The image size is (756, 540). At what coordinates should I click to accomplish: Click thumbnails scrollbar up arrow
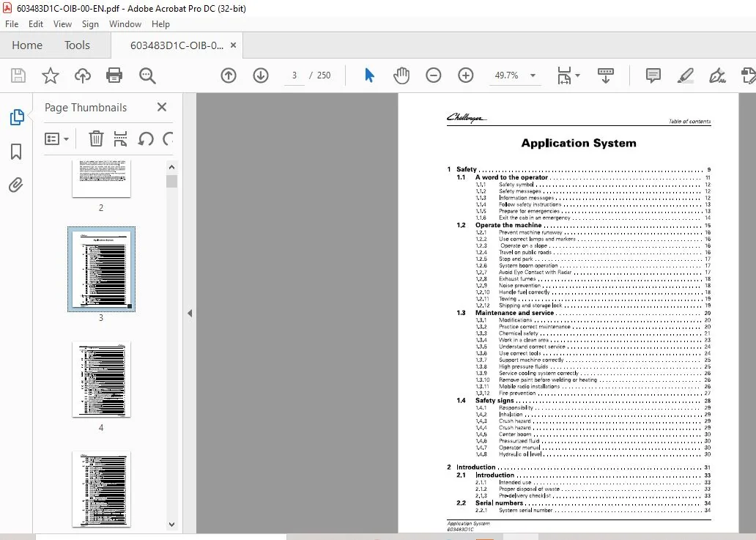point(171,167)
